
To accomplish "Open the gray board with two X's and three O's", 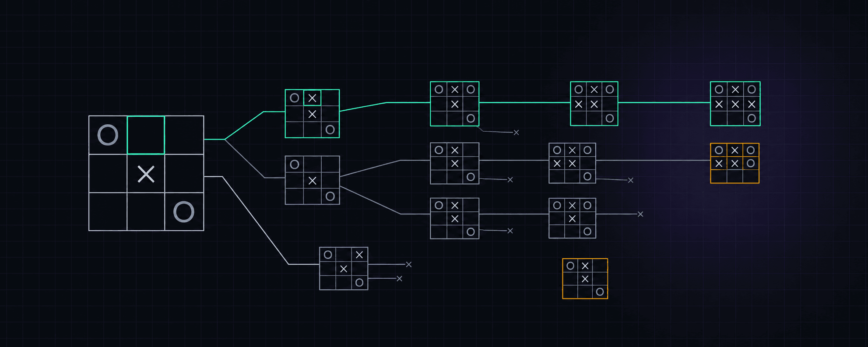I will [572, 218].
